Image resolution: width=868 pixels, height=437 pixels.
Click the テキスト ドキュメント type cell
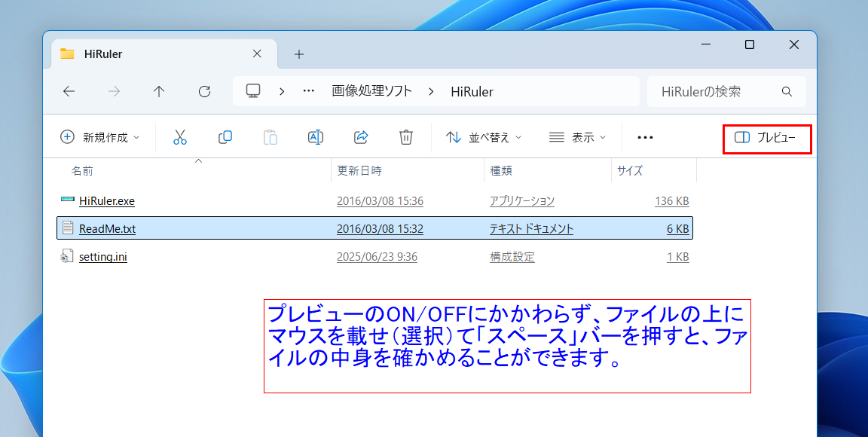coord(531,229)
